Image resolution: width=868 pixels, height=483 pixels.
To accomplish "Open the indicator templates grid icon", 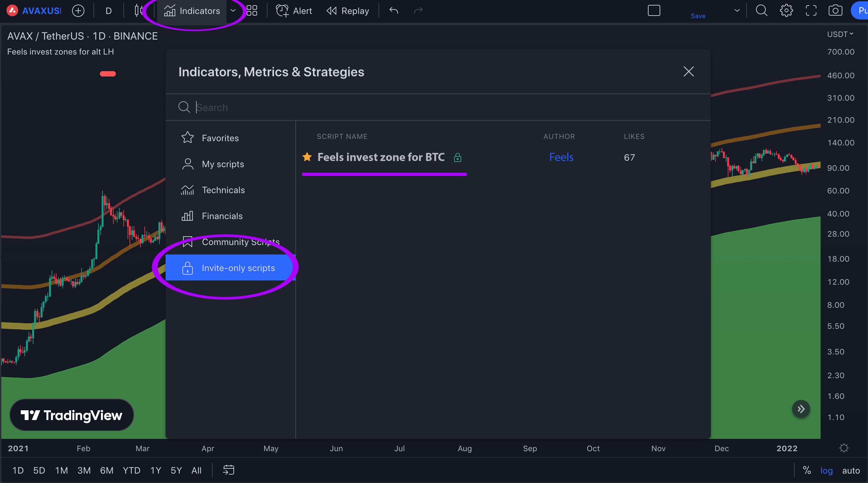I will (252, 11).
